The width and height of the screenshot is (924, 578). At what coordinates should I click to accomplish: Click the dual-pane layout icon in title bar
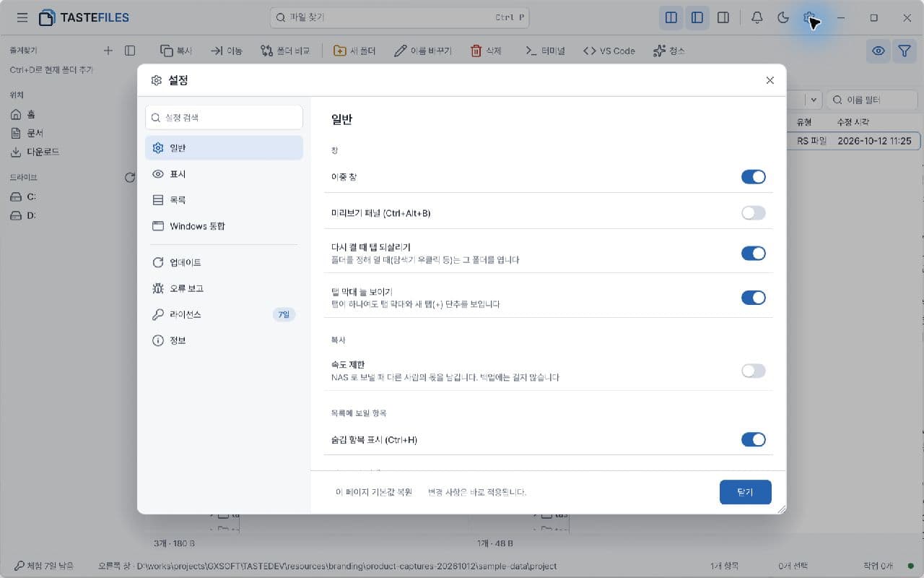point(671,17)
